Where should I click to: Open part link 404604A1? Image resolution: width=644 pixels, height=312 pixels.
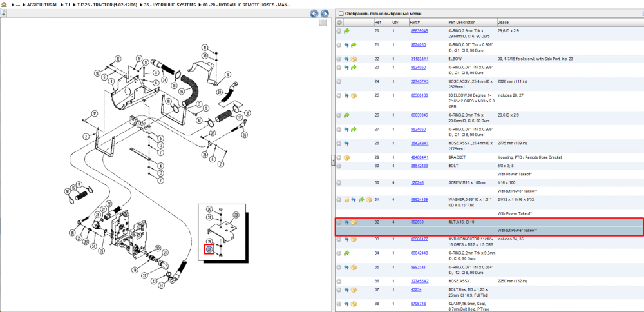click(420, 157)
